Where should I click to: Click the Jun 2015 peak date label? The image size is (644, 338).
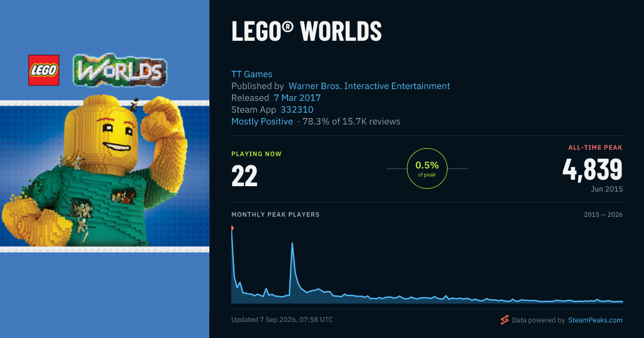pyautogui.click(x=606, y=189)
